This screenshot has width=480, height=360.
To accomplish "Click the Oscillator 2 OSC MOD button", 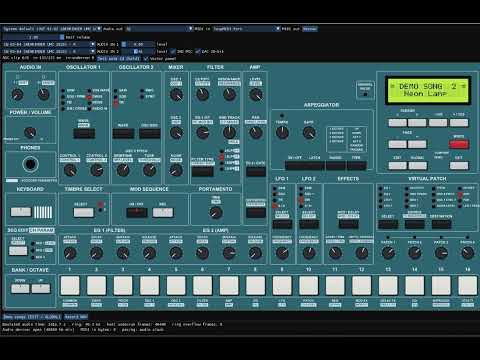I will coord(149,134).
